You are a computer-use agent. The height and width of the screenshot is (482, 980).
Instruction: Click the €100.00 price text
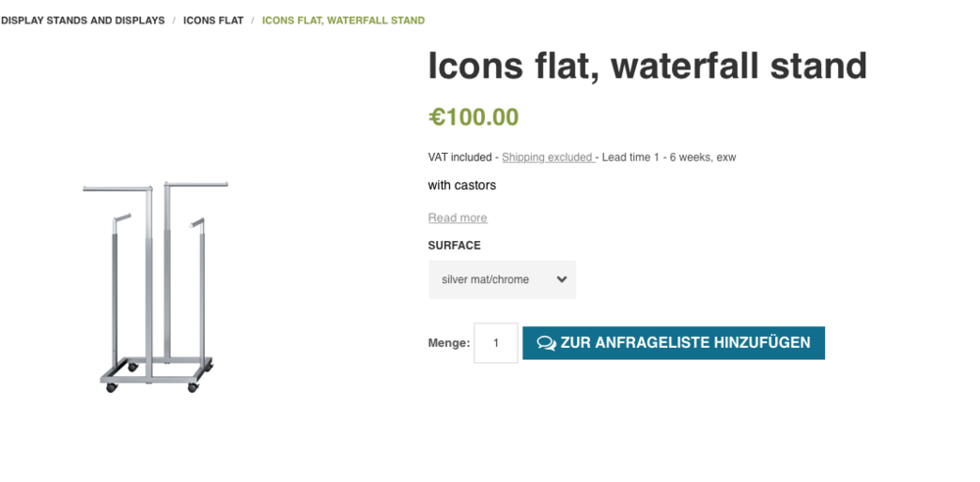[473, 118]
